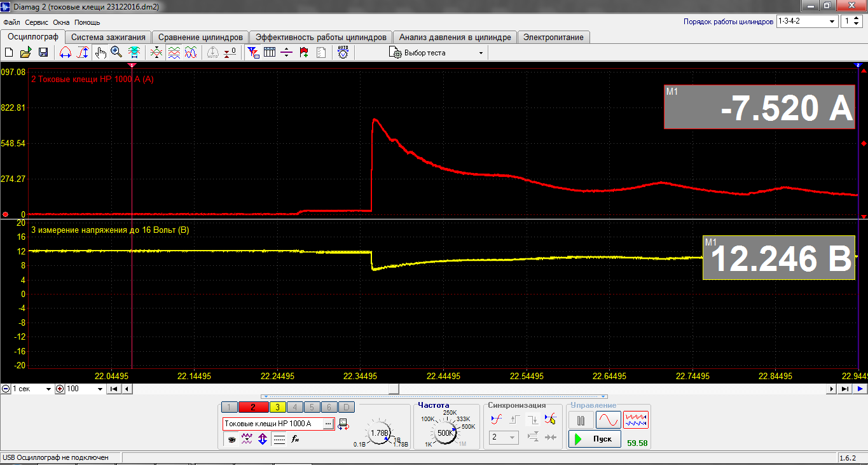Image resolution: width=868 pixels, height=465 pixels.
Task: Click the horizontal divider marker icon
Action: click(286, 53)
